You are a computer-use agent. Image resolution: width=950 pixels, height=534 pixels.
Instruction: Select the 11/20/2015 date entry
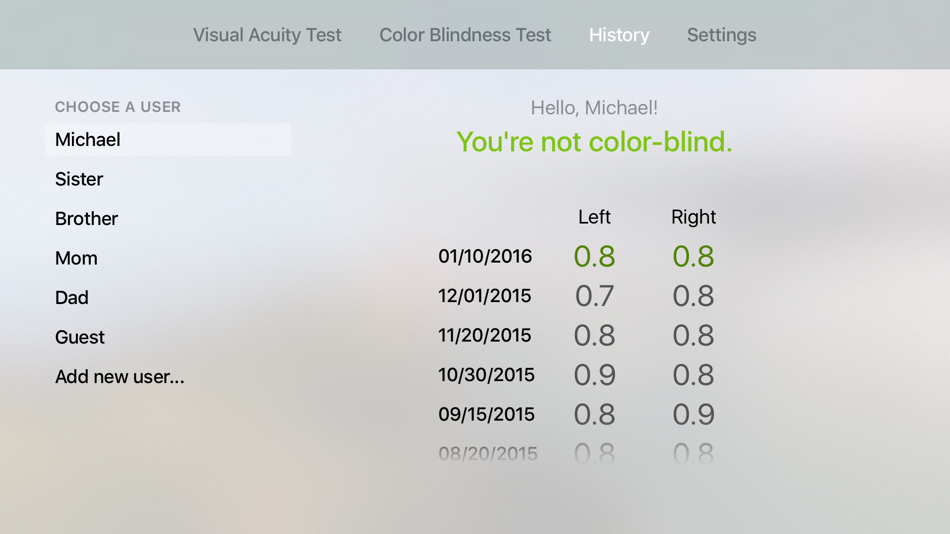pos(485,335)
